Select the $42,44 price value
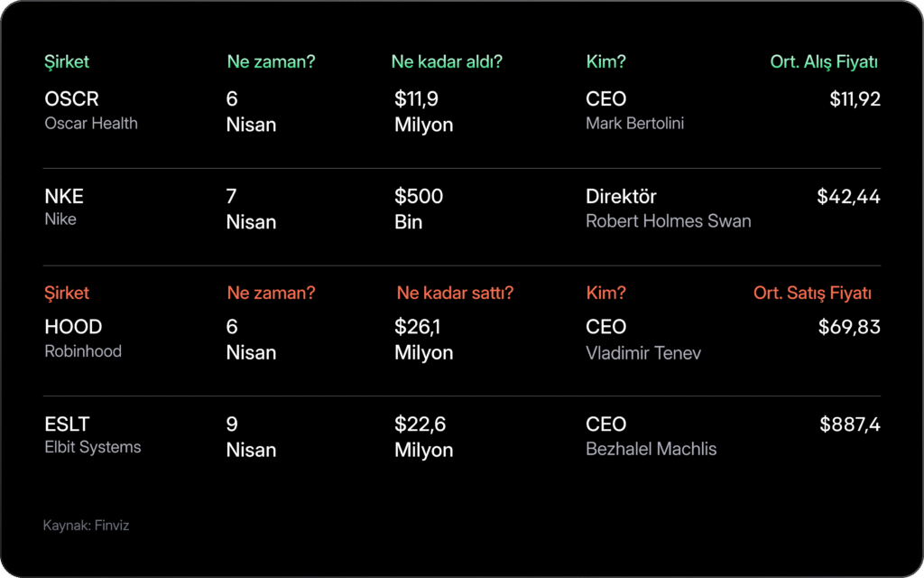 [848, 197]
